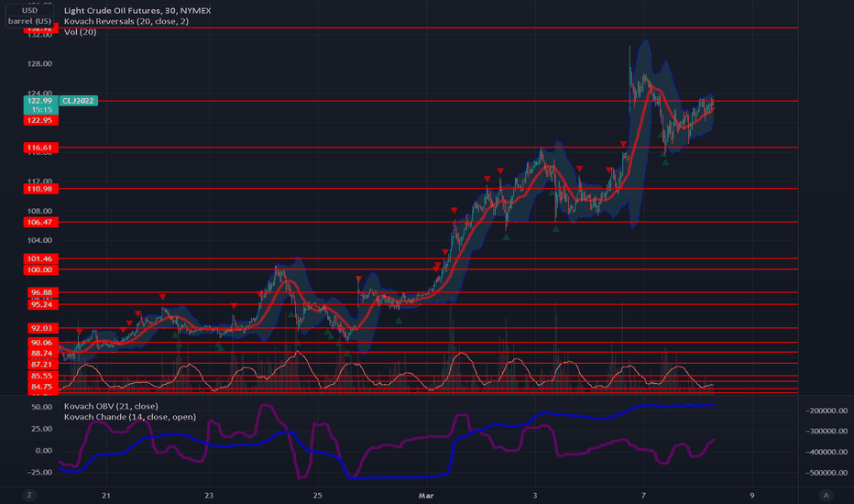Click the CLJ2022 symbol label

click(x=79, y=101)
